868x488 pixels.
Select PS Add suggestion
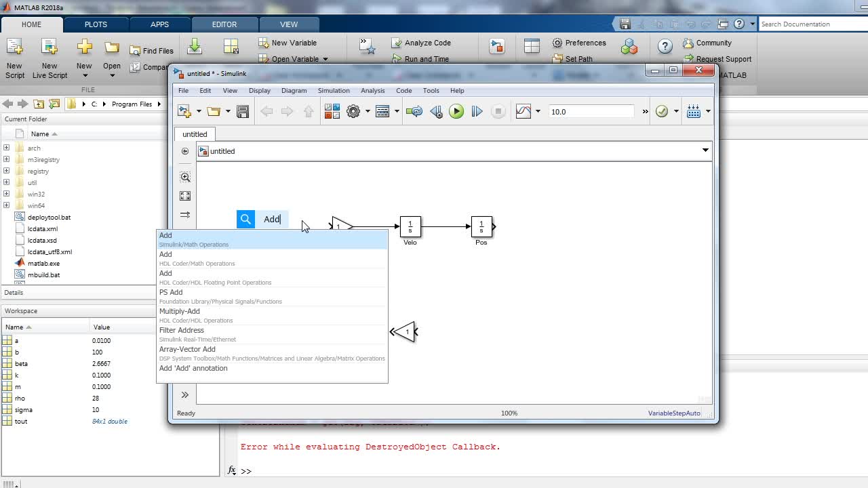272,296
